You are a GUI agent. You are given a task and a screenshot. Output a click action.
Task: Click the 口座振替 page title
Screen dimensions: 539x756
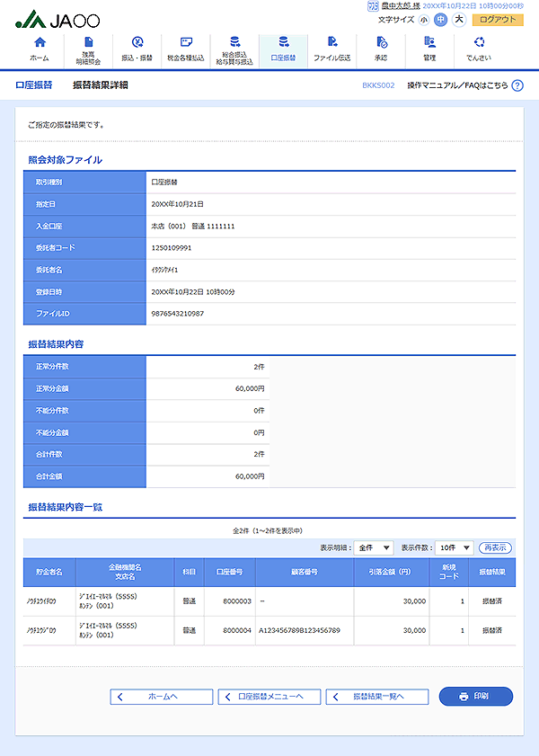coord(34,85)
